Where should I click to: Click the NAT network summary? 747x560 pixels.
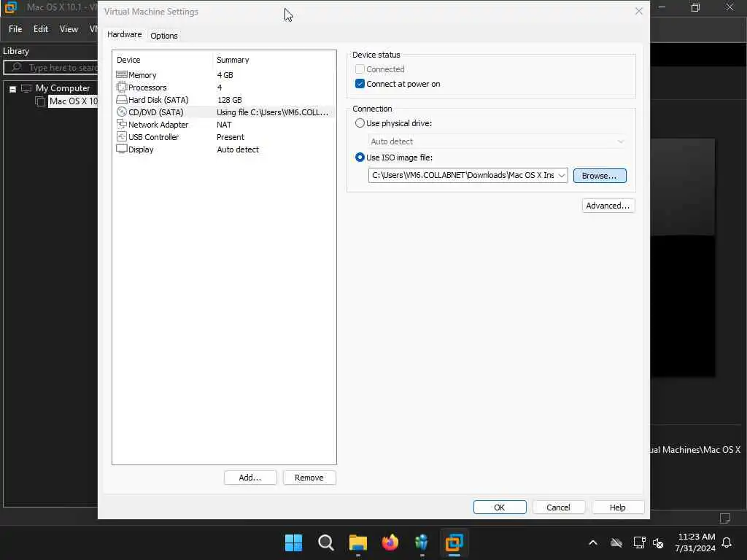point(224,124)
